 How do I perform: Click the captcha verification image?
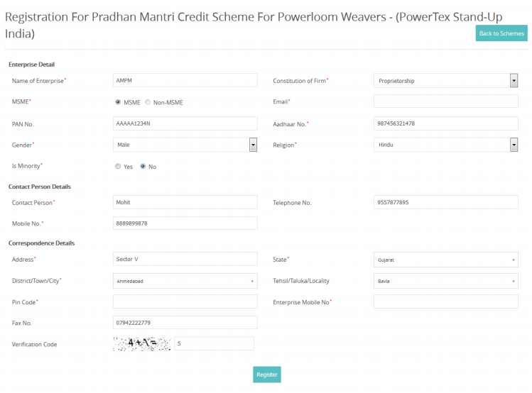coord(142,344)
